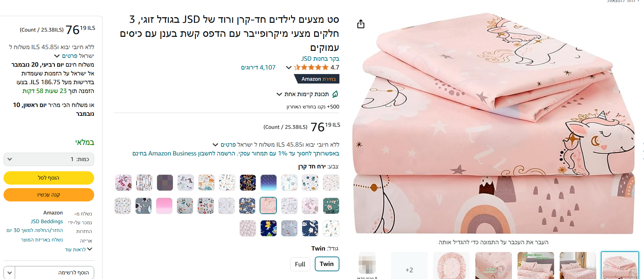Open the 4,107 ratings link

(x=258, y=67)
